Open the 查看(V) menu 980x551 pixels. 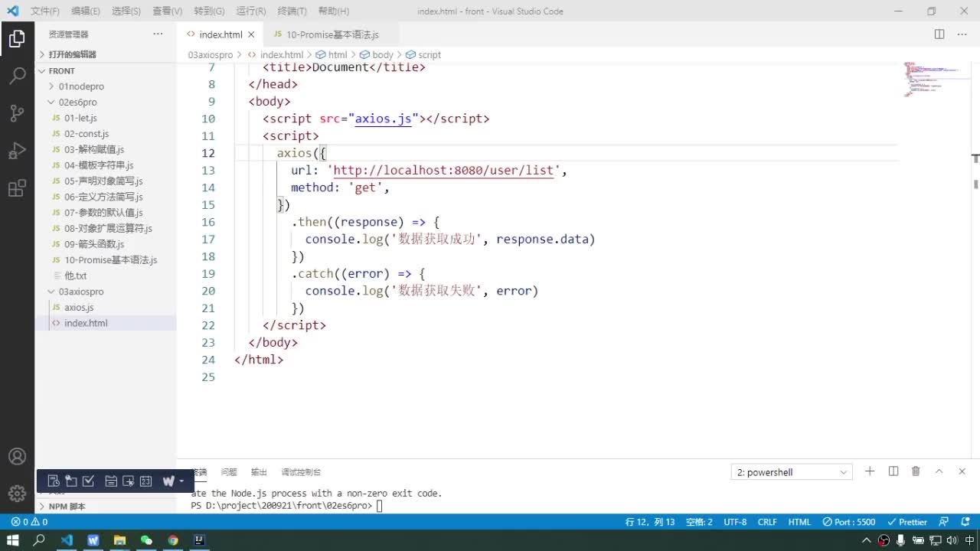coord(168,11)
